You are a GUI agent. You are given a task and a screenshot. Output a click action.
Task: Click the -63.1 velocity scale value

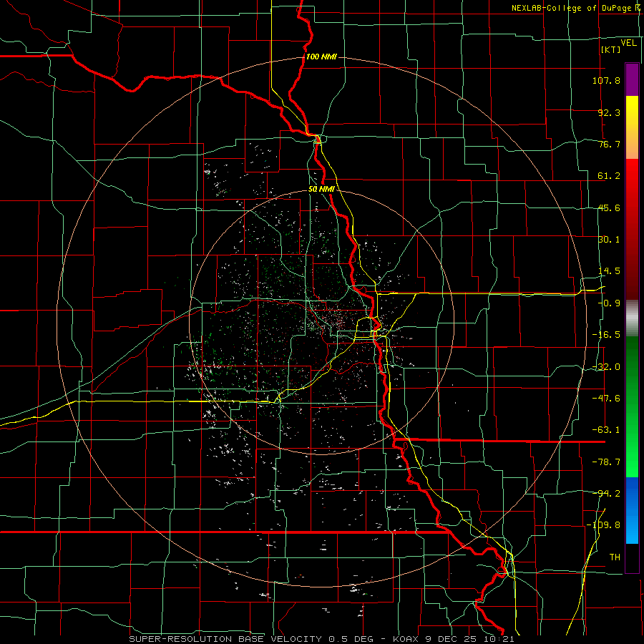click(606, 430)
